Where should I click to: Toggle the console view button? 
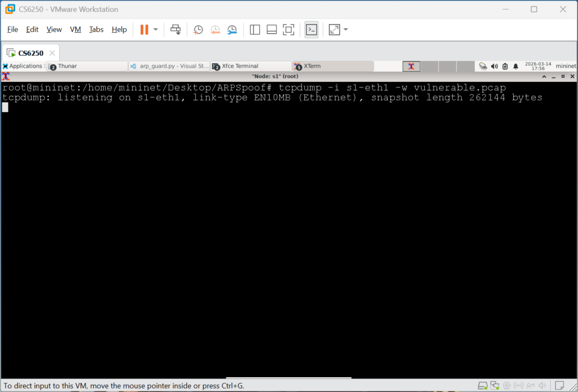pyautogui.click(x=312, y=29)
